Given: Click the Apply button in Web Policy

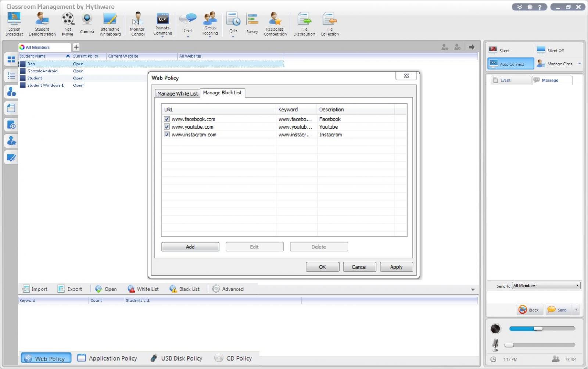Looking at the screenshot, I should pyautogui.click(x=396, y=266).
